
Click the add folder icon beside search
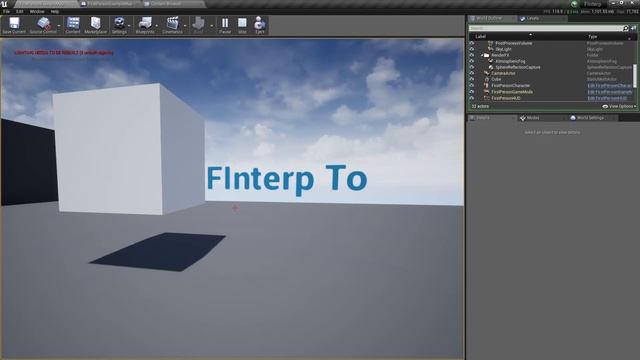[x=633, y=28]
